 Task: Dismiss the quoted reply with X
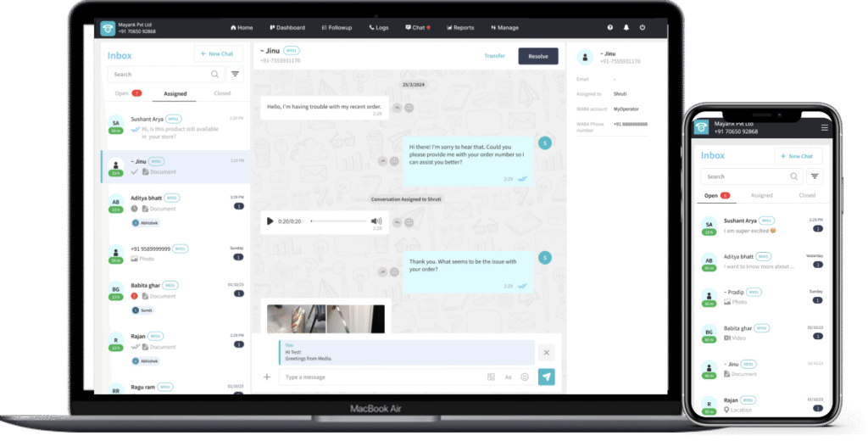pos(547,353)
